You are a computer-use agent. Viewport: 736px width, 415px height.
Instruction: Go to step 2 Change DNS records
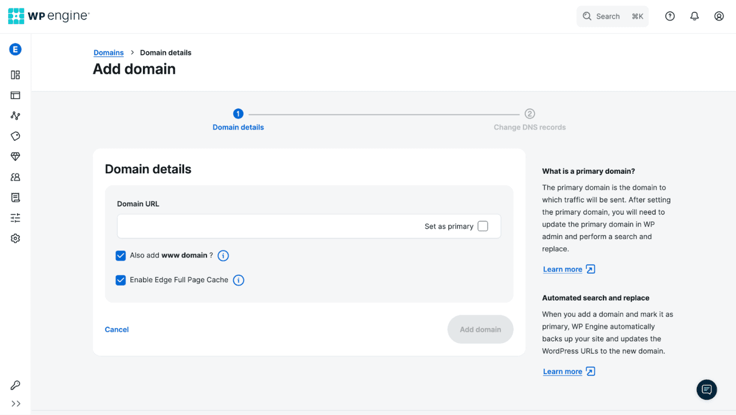point(529,120)
